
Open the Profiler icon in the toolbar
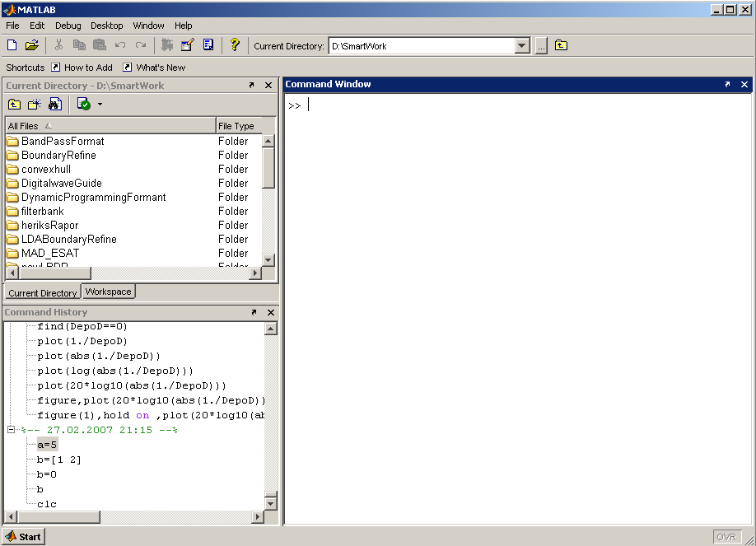click(208, 45)
